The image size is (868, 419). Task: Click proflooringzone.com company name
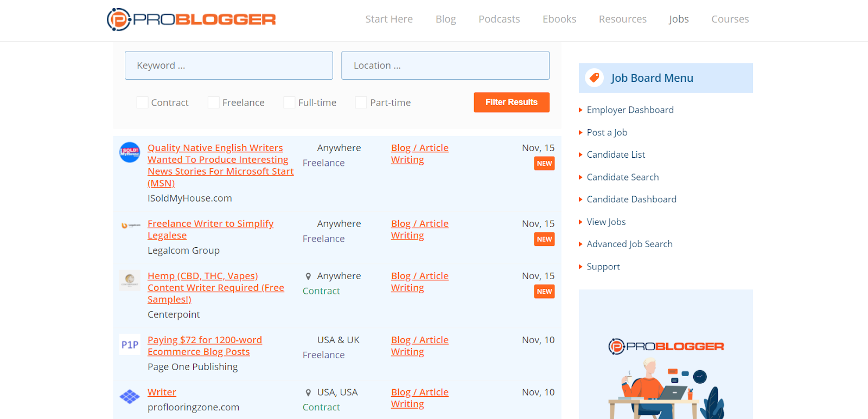click(193, 407)
